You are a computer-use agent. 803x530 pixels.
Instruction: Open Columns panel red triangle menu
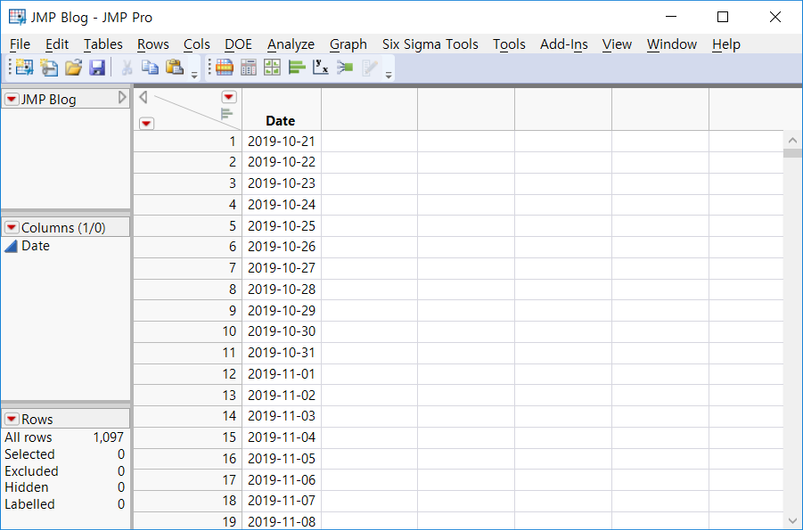[x=11, y=227]
